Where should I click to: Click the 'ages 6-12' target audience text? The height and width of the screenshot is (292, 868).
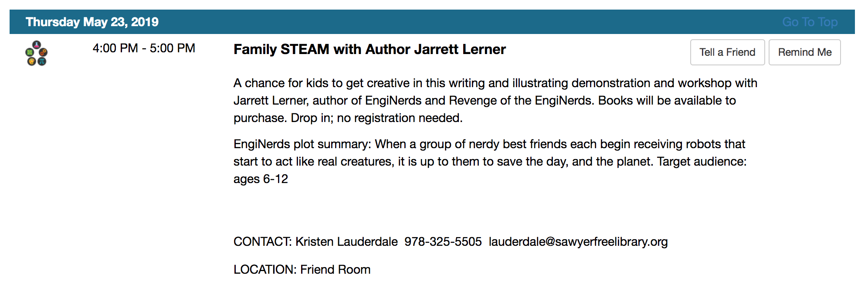click(261, 179)
